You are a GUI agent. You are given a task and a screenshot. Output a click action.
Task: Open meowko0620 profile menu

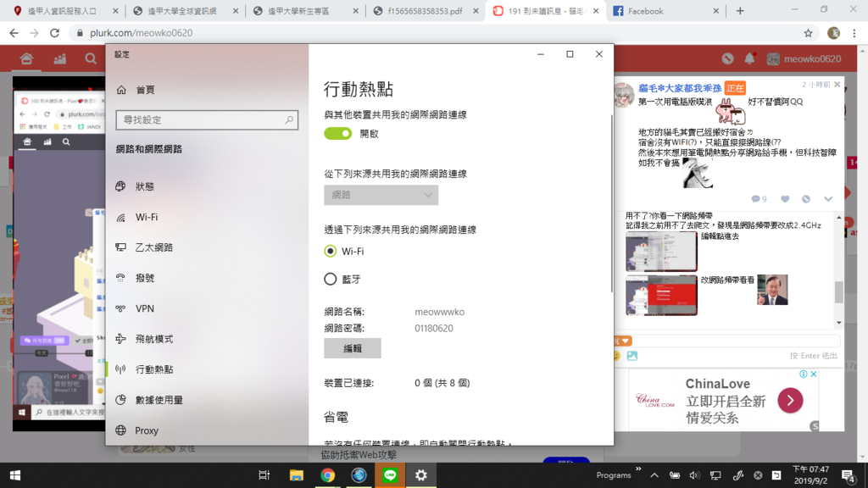point(804,58)
